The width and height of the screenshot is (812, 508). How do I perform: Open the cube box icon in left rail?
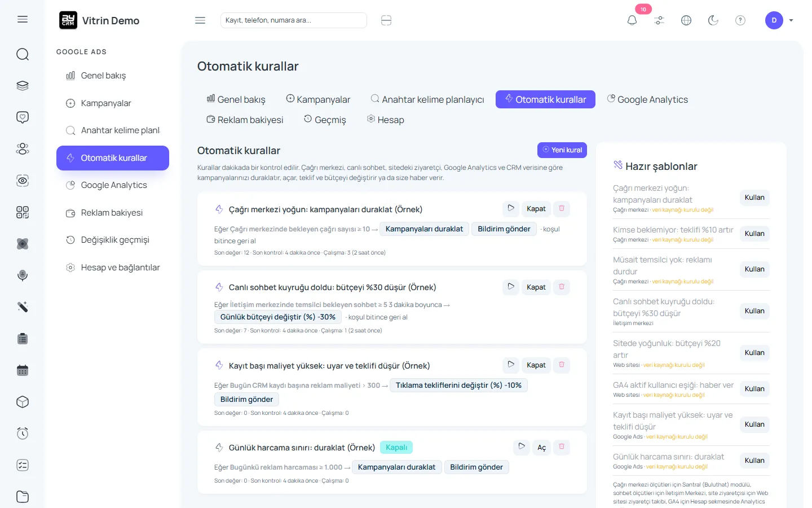(23, 402)
